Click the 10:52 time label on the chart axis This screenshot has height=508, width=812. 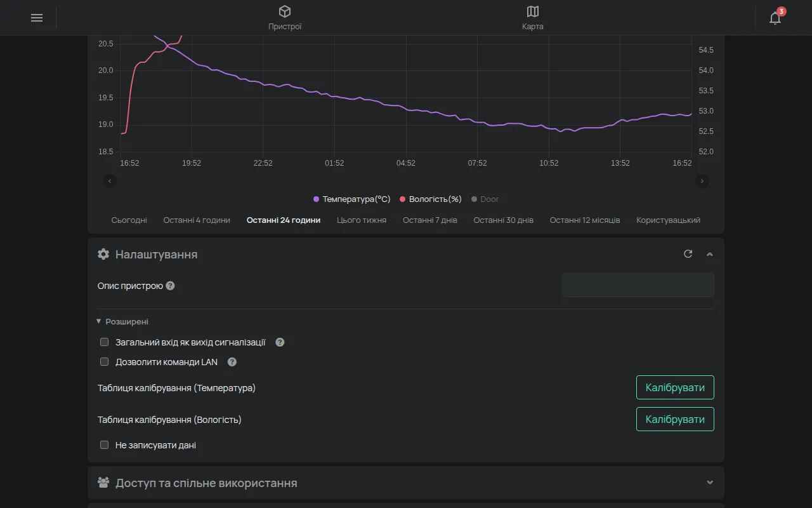coord(549,163)
